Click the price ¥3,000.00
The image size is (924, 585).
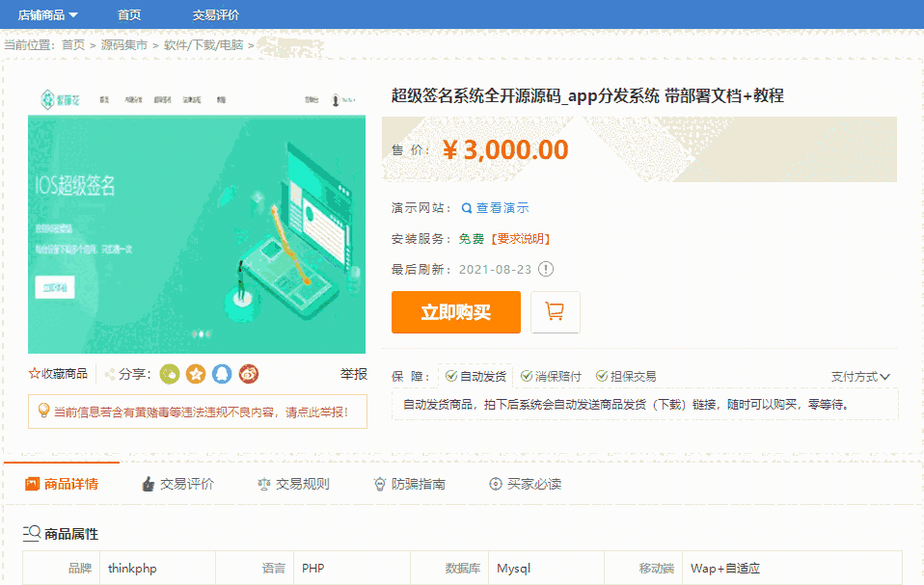tap(505, 149)
